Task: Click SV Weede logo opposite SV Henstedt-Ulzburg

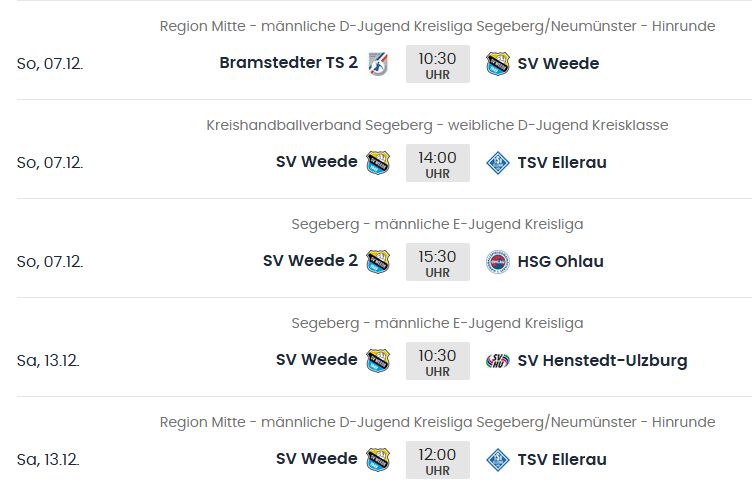Action: (x=377, y=361)
